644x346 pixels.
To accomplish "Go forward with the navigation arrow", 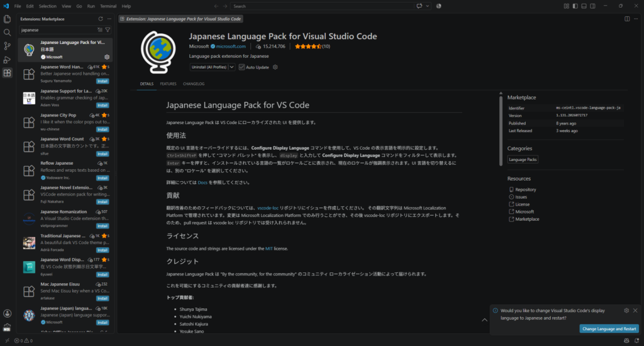I will pos(225,6).
